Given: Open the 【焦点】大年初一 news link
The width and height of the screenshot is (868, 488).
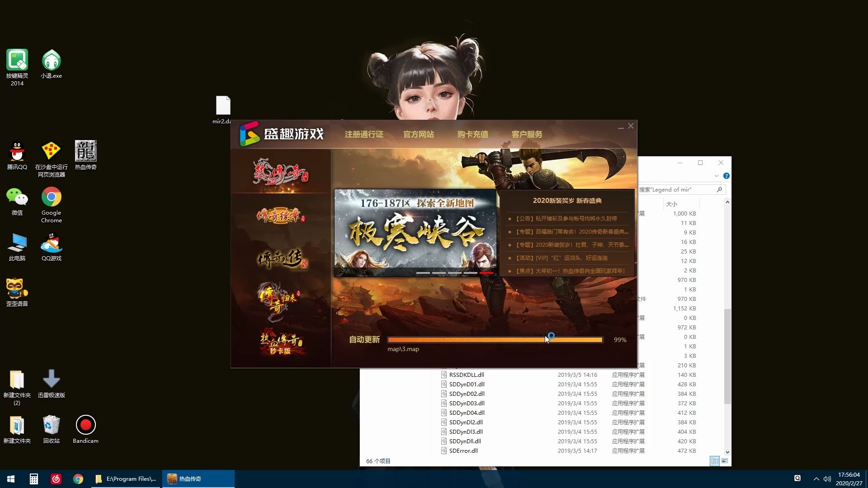Looking at the screenshot, I should (571, 271).
